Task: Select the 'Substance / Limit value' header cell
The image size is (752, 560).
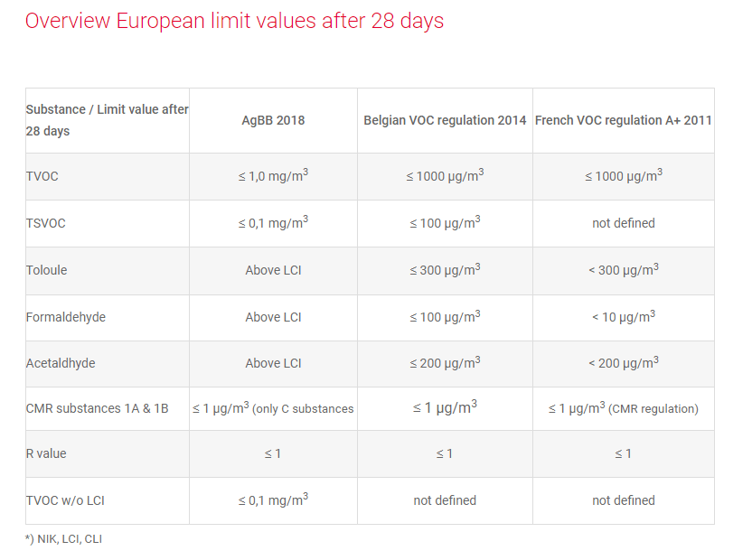Action: (x=107, y=120)
